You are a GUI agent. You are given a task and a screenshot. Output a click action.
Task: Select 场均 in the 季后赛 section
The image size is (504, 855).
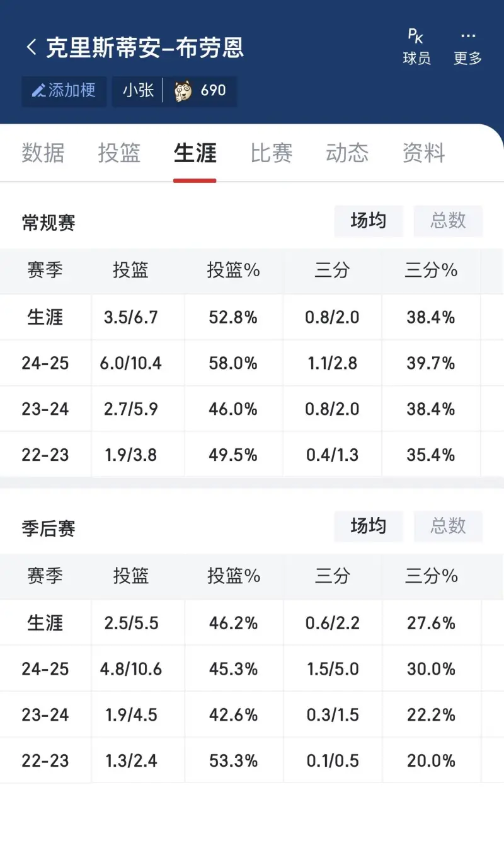click(369, 526)
